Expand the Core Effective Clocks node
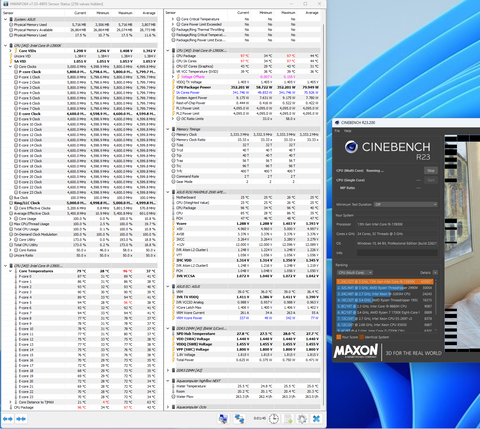The height and width of the screenshot is (429, 480). (x=10, y=208)
